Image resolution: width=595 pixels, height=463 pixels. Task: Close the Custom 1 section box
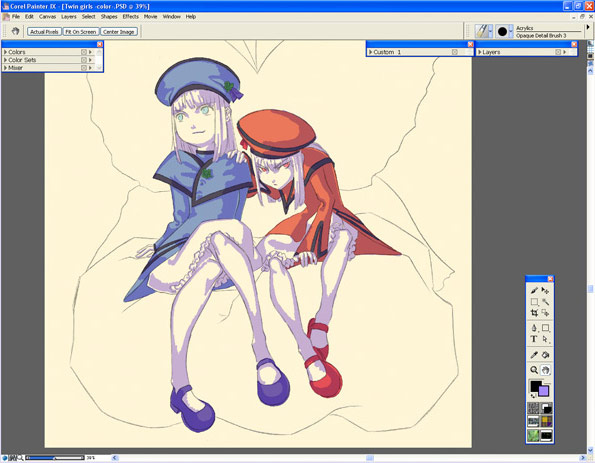[455, 52]
